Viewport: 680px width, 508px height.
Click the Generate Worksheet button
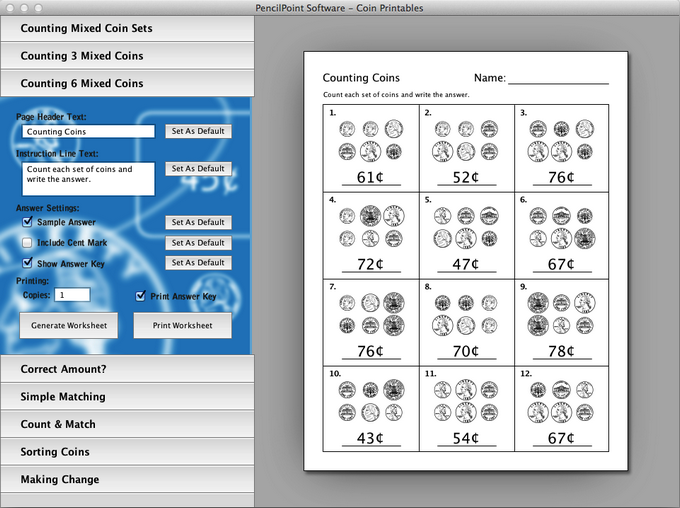[69, 325]
